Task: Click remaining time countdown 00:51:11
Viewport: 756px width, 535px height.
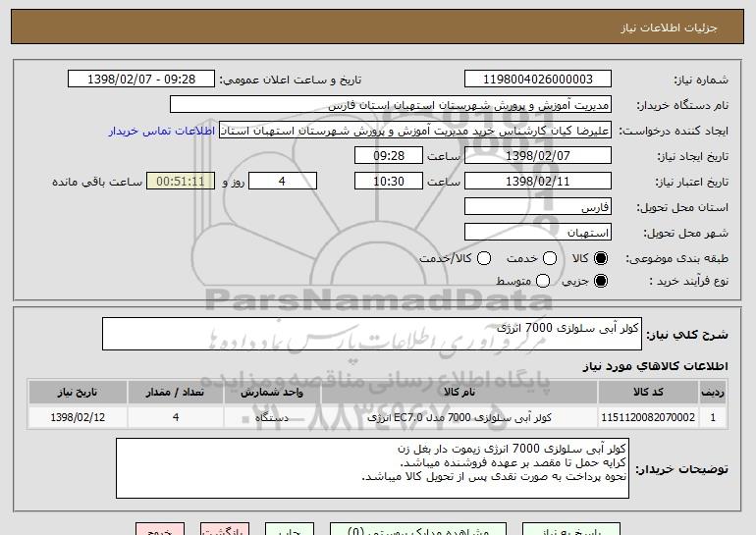Action: tap(181, 182)
